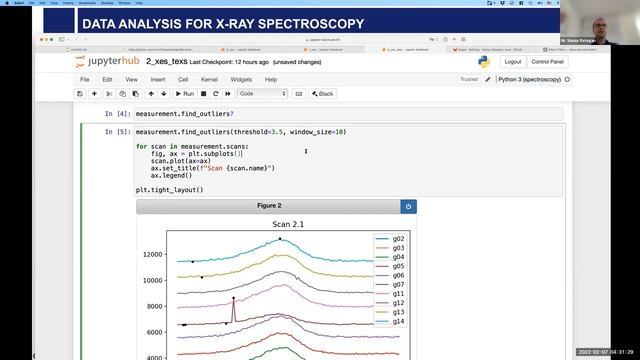Click the spike outlier peak in plot

click(233, 298)
